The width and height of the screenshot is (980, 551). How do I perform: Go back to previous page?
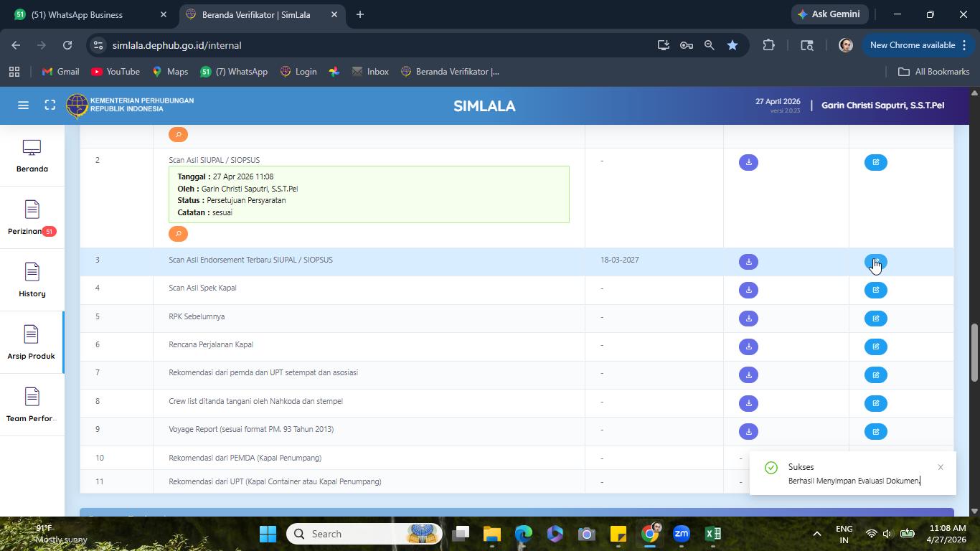click(x=16, y=45)
